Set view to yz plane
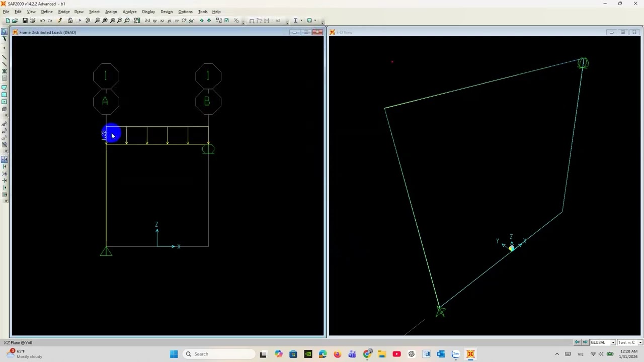The height and width of the screenshot is (362, 644). coord(169,21)
